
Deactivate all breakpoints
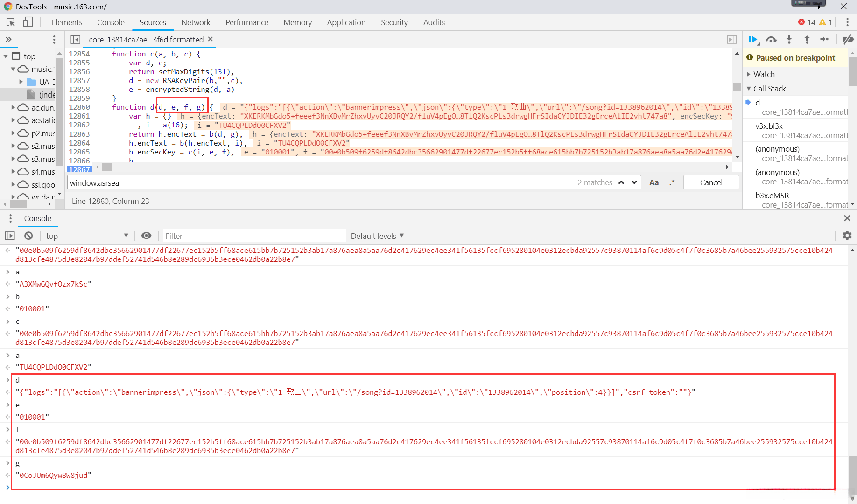pos(848,40)
